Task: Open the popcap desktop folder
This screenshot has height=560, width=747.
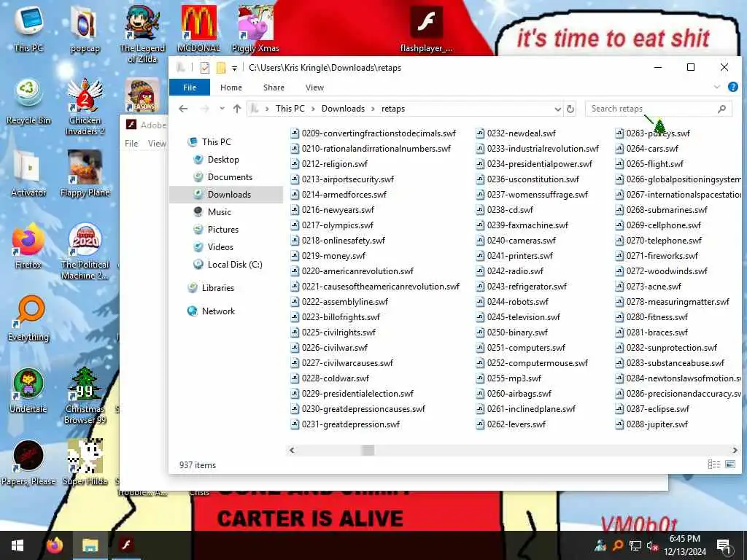Action: pyautogui.click(x=85, y=28)
